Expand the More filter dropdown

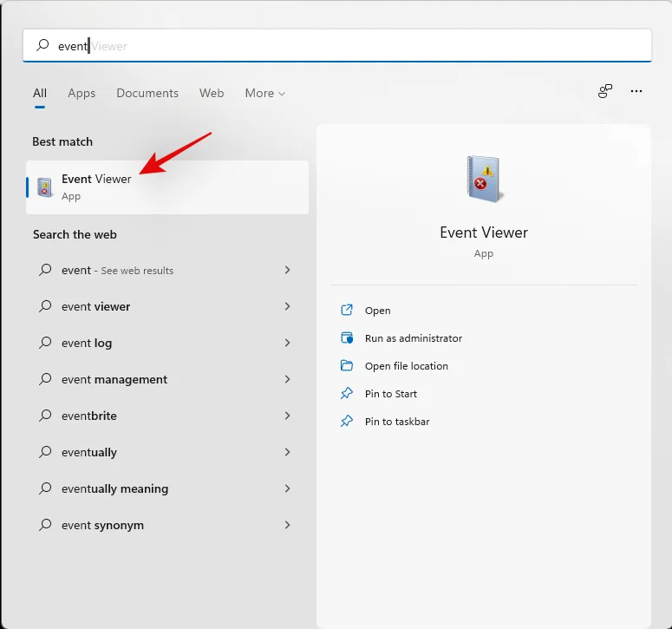(x=264, y=93)
